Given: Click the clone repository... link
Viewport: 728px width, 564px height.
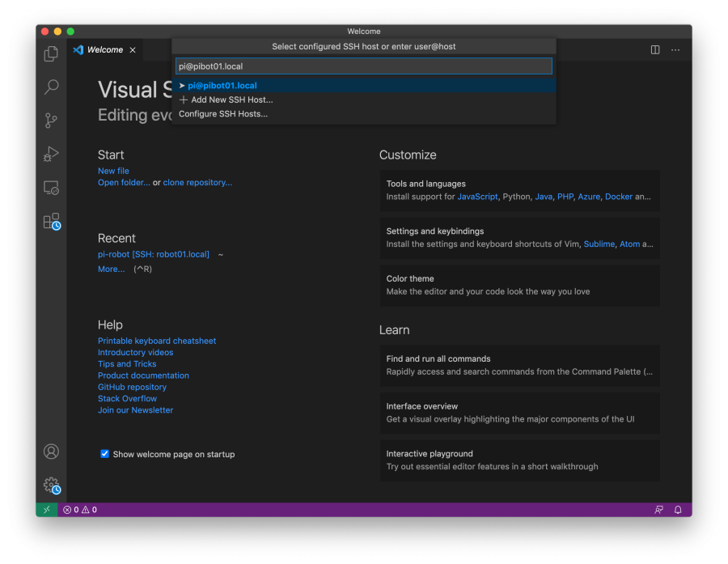Looking at the screenshot, I should tap(197, 182).
